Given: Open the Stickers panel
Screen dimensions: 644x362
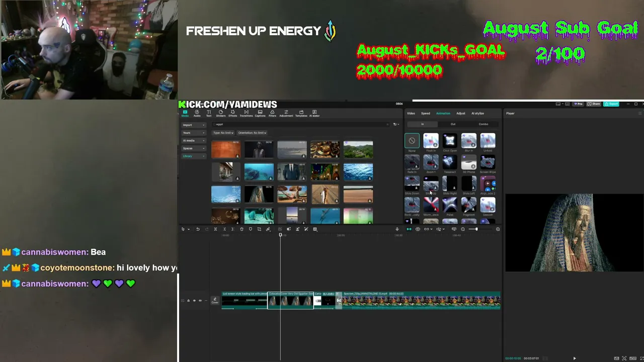Looking at the screenshot, I should click(x=220, y=113).
